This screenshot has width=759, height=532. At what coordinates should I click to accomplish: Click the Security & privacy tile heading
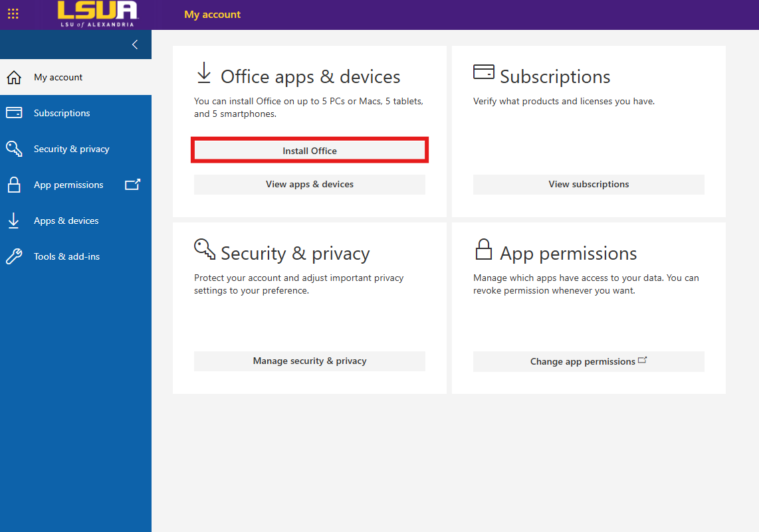(295, 254)
